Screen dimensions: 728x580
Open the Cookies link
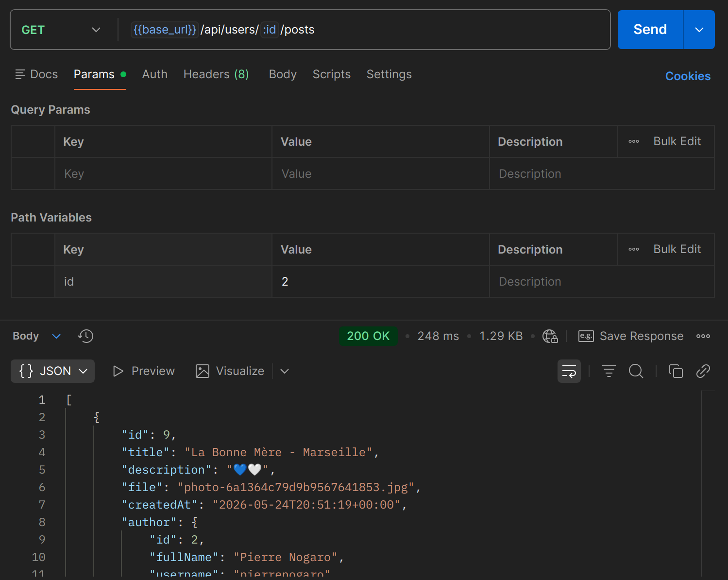pos(688,76)
